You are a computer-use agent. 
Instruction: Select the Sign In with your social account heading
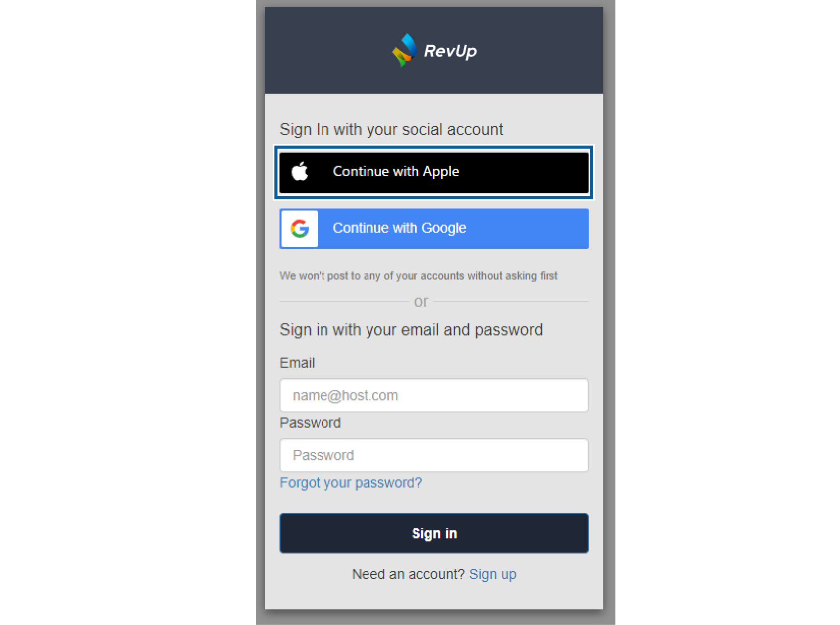(x=391, y=129)
